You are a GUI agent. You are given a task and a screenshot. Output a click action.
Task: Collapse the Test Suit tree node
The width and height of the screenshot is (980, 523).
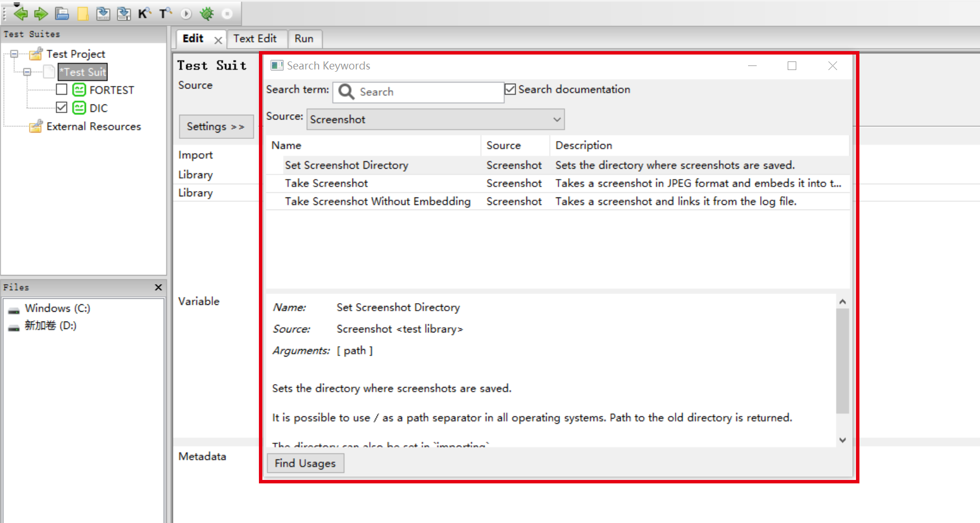coord(27,72)
